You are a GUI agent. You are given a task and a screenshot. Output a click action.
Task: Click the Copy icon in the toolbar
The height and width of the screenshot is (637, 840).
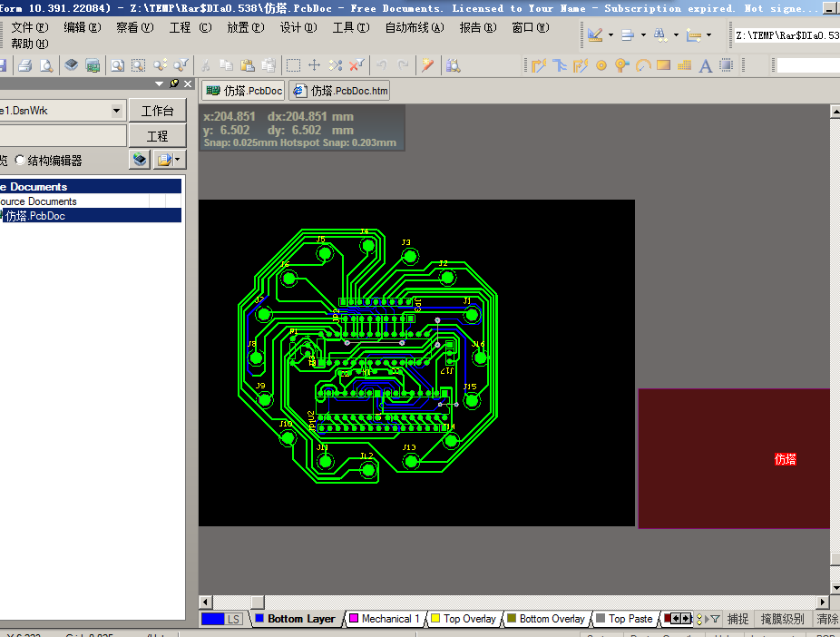point(226,65)
